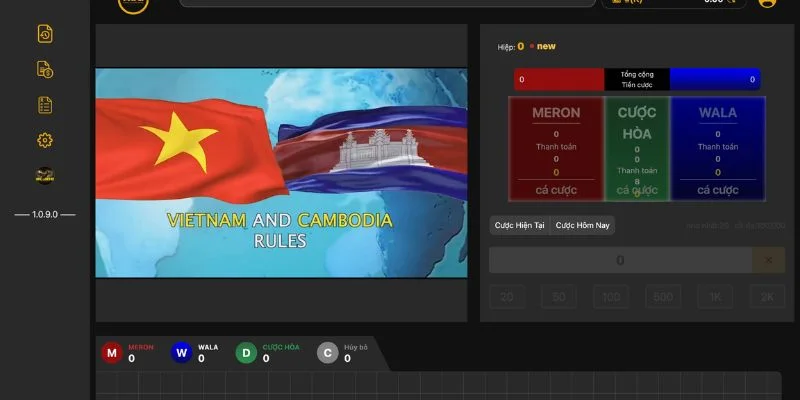
Task: Click the blue W Wala circle icon
Action: 181,353
